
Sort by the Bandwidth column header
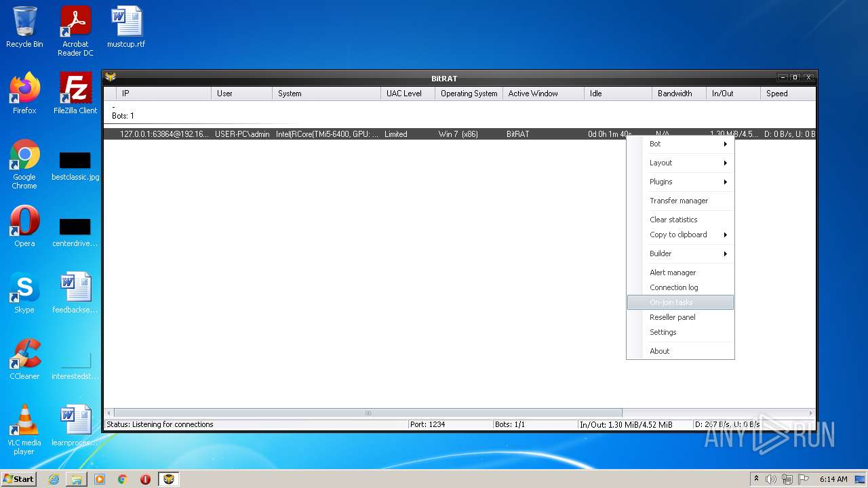tap(679, 94)
